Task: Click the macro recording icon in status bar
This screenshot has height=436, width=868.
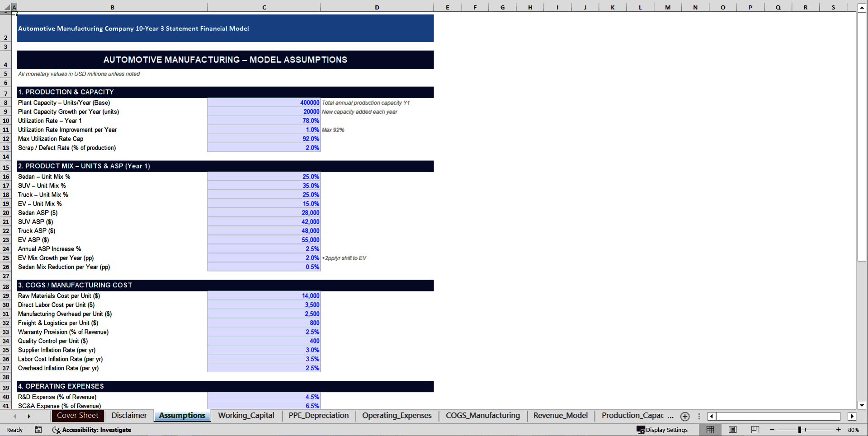Action: point(38,430)
